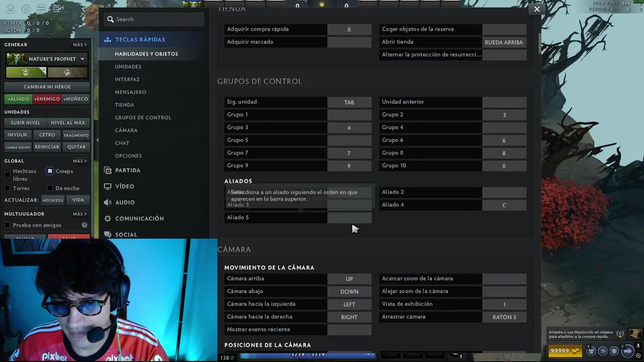Select the second brown hero facet
The image size is (644, 362).
point(67,72)
